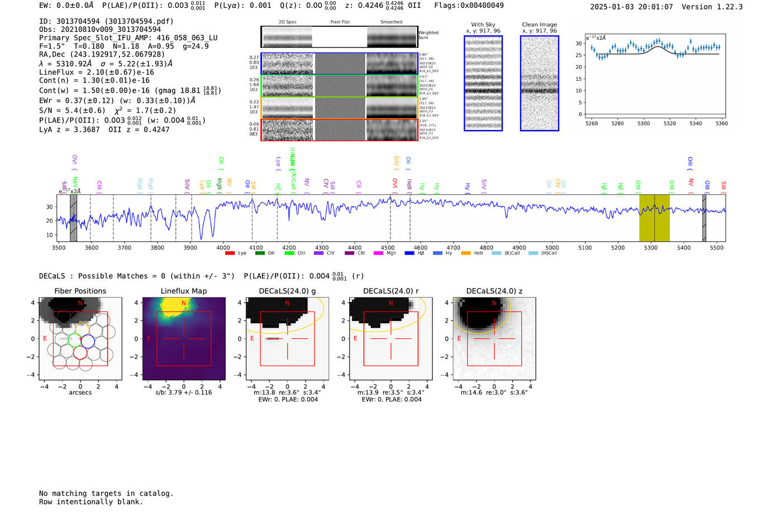Image resolution: width=782 pixels, height=532 pixels.
Task: Click the 2025-01-03 20:01:07 timestamp
Action: pyautogui.click(x=632, y=7)
